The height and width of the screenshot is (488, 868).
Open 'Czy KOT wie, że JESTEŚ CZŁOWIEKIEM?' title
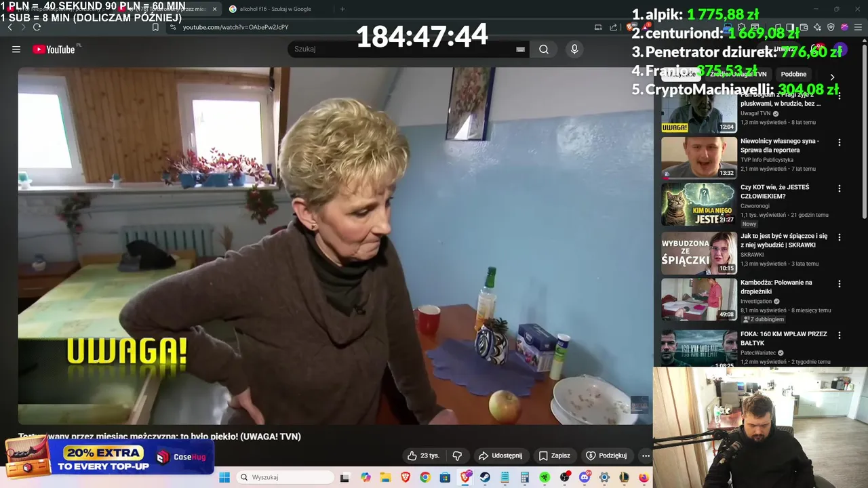(775, 192)
